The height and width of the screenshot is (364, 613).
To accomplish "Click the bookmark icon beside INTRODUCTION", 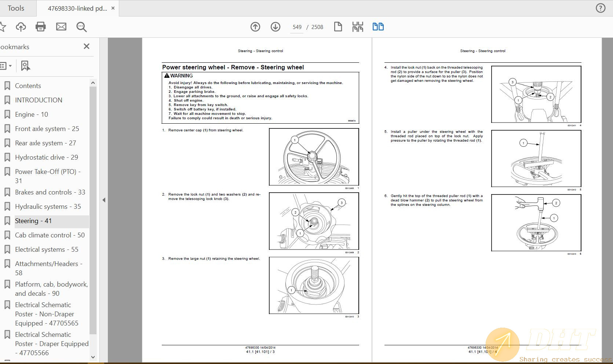I will [7, 100].
